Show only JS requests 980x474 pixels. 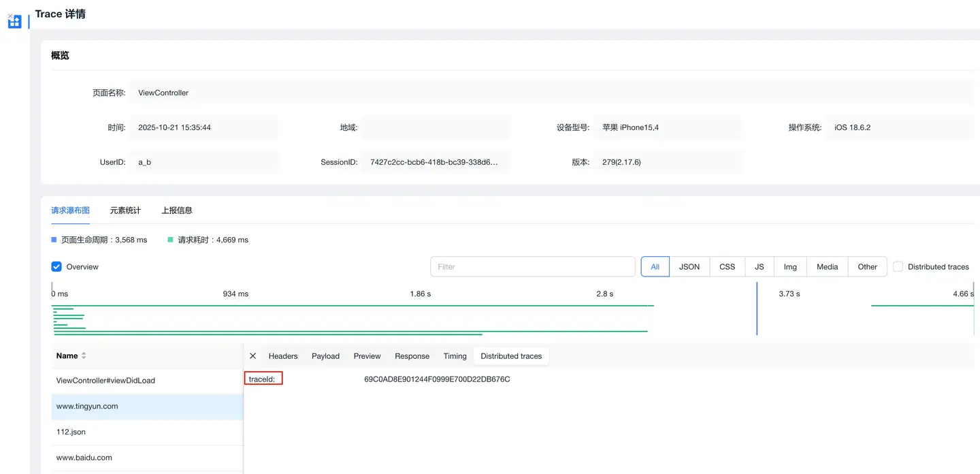click(759, 267)
